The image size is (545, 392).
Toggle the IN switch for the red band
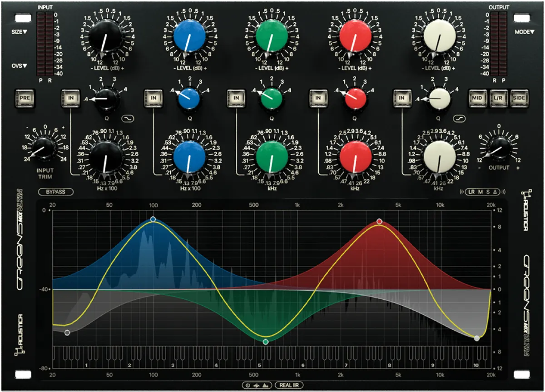318,97
